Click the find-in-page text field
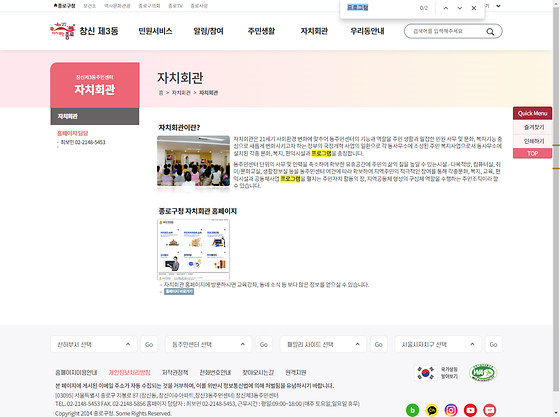 [380, 7]
